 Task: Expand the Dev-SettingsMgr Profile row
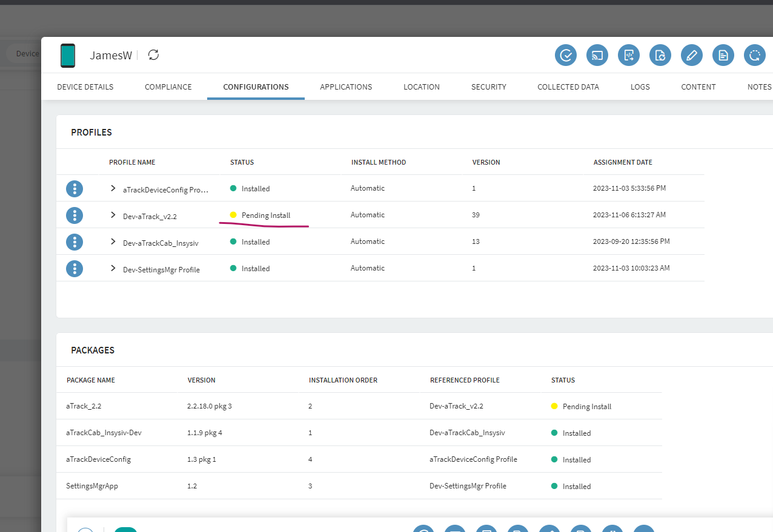[113, 268]
